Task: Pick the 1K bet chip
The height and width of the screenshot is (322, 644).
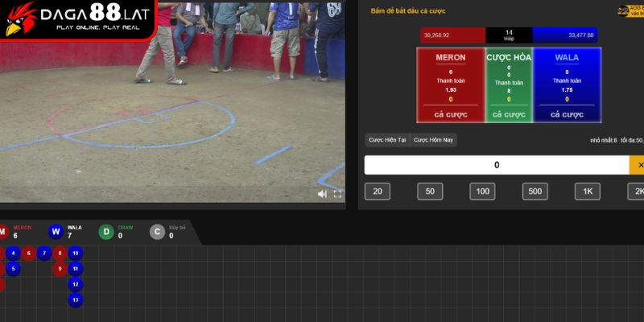Action: (x=587, y=192)
